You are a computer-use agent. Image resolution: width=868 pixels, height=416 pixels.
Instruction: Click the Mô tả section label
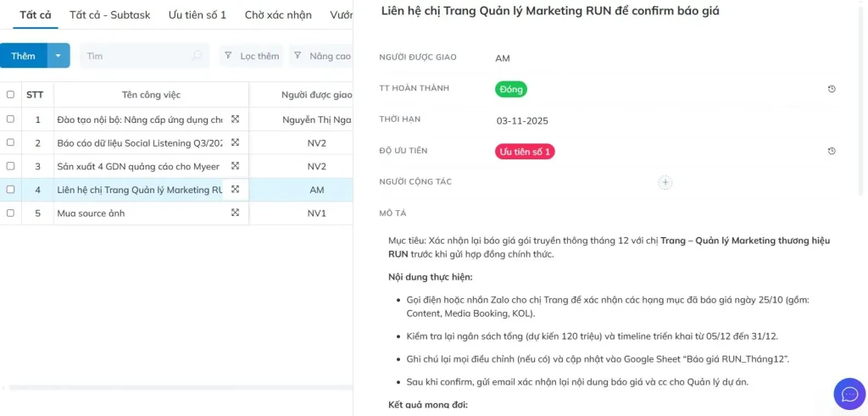pos(393,214)
